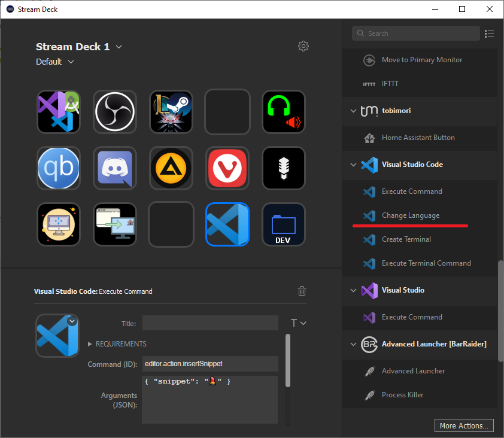Delete the Execute Command action via trash icon
504x438 pixels.
point(302,291)
